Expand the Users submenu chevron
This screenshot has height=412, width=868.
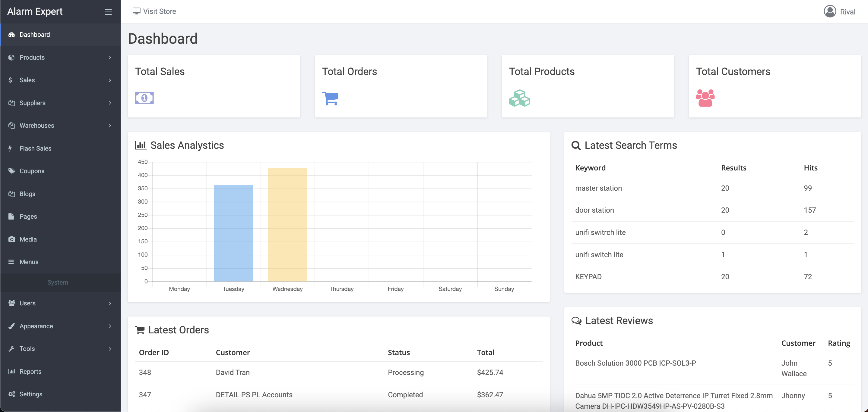click(110, 303)
